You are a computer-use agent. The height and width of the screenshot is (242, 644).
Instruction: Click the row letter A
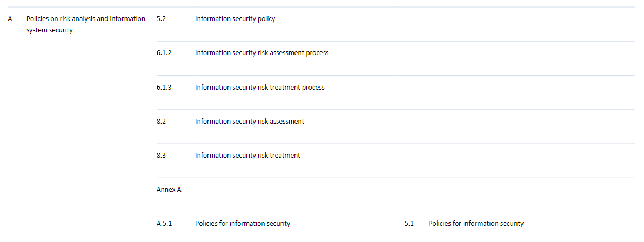pos(10,19)
